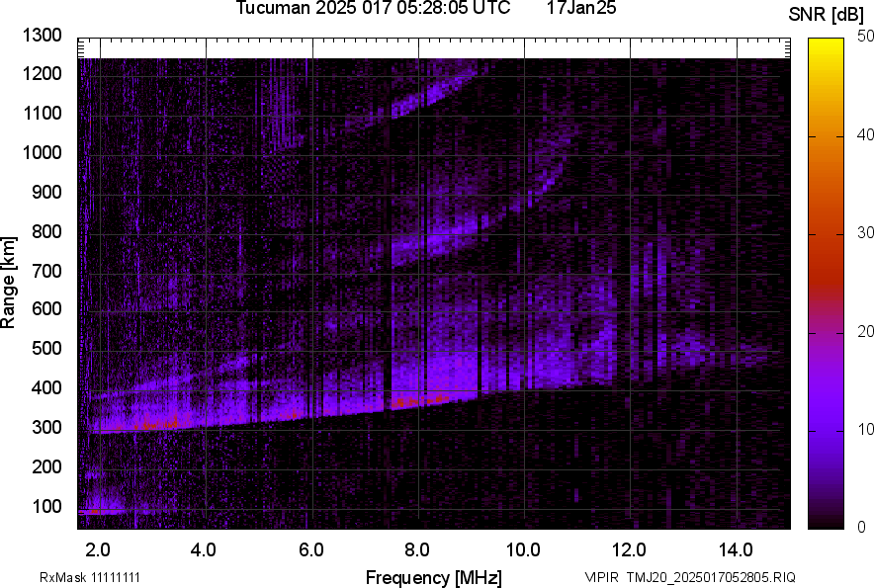874x588 pixels.
Task: Click the colorbar 0 dB tick label
Action: [862, 527]
